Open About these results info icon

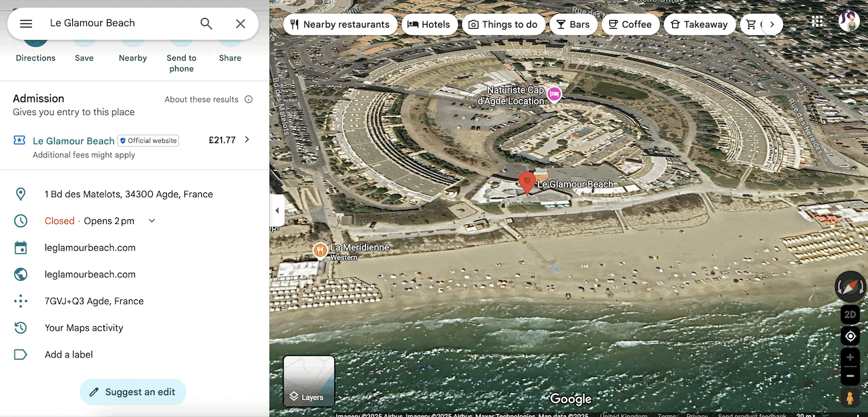[249, 100]
